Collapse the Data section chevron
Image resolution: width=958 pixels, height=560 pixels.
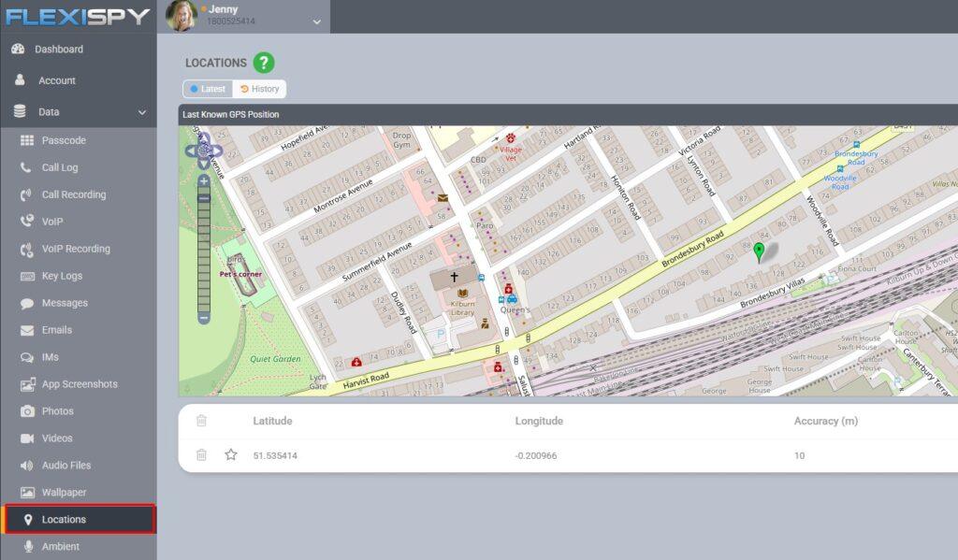tap(142, 112)
